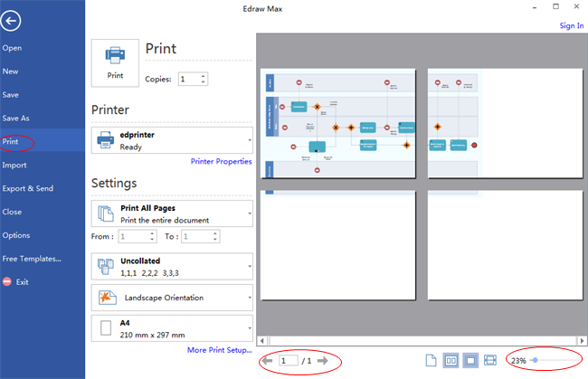Choose Close in the file menu
588x379 pixels.
pyautogui.click(x=12, y=212)
